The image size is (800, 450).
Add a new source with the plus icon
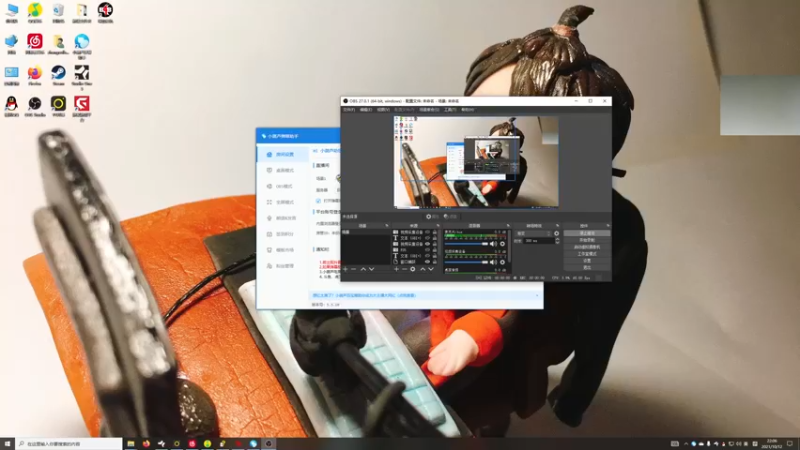click(x=396, y=269)
